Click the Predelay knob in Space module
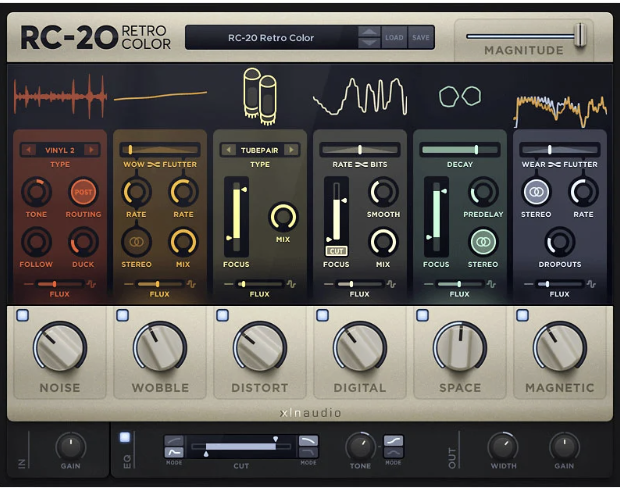The image size is (620, 488). tap(483, 192)
